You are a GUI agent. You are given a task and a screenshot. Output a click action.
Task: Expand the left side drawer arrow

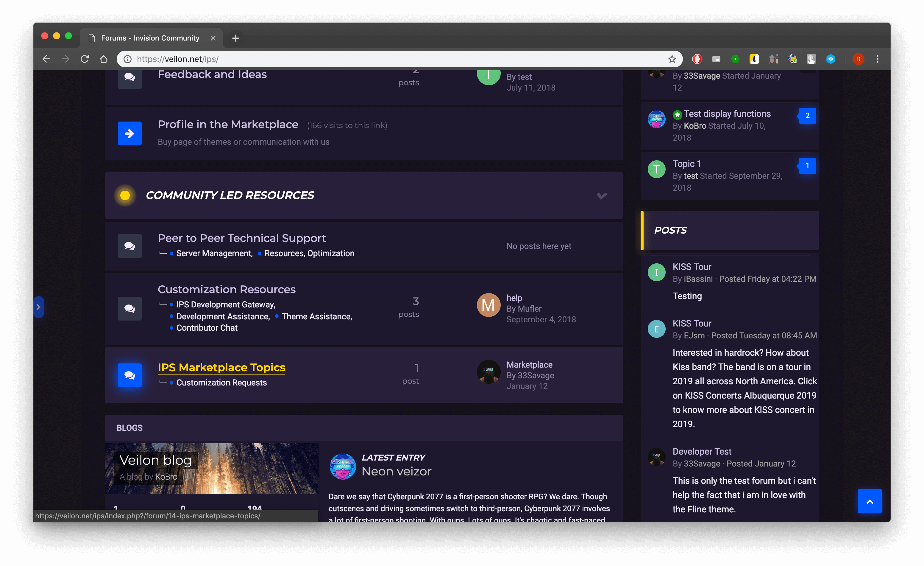(38, 307)
